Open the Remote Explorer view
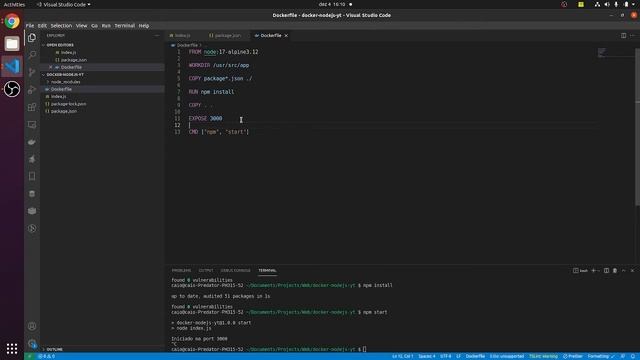 coord(32,124)
